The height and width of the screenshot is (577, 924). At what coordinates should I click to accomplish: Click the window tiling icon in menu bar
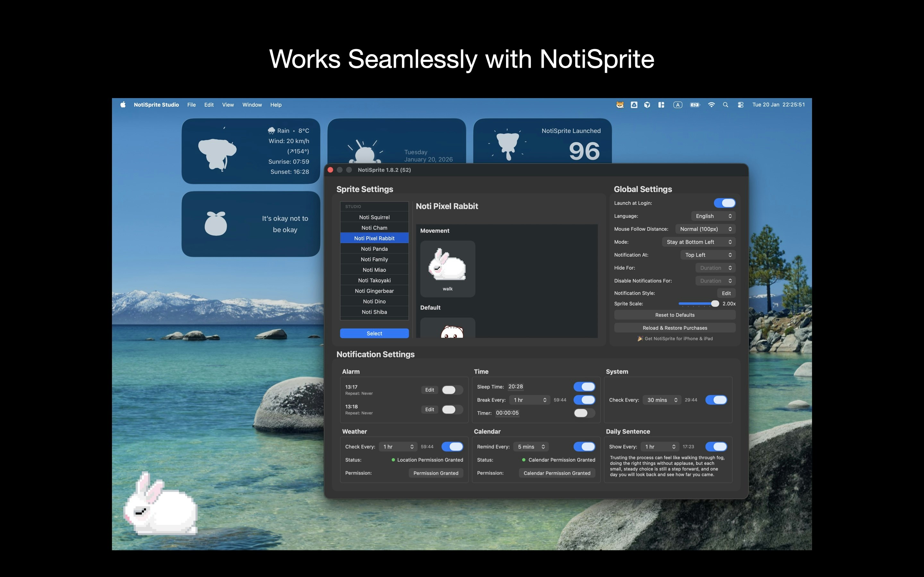click(x=661, y=105)
